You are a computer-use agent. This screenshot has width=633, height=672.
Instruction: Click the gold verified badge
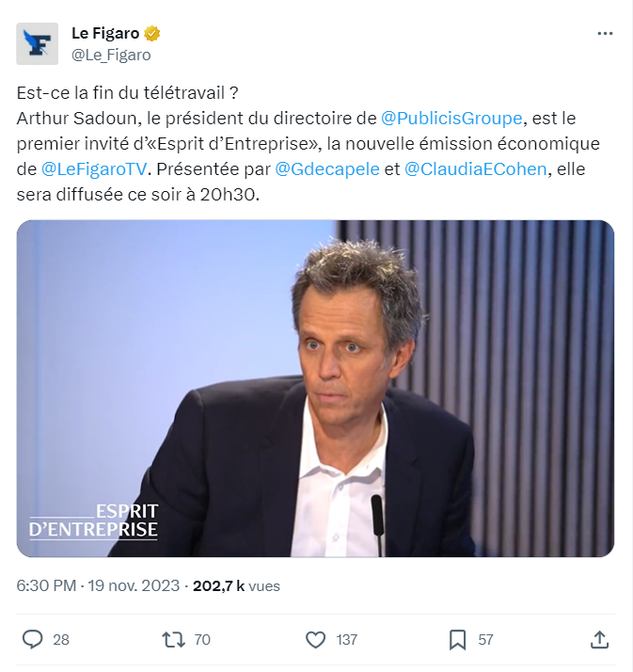point(151,34)
